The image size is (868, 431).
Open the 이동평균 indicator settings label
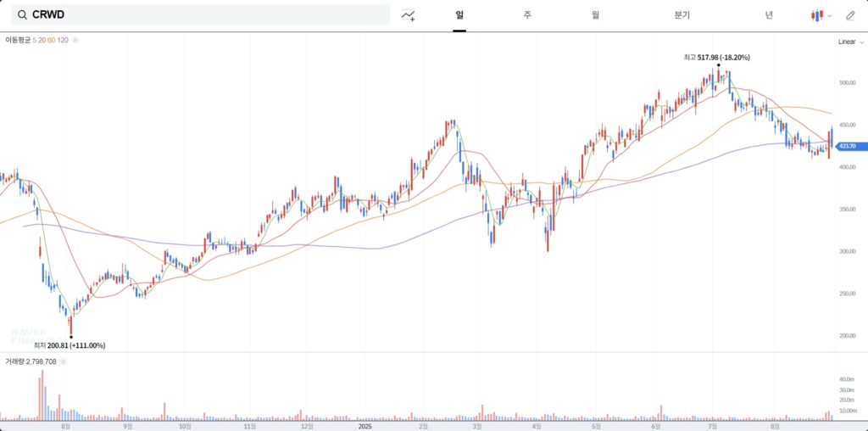pyautogui.click(x=17, y=40)
